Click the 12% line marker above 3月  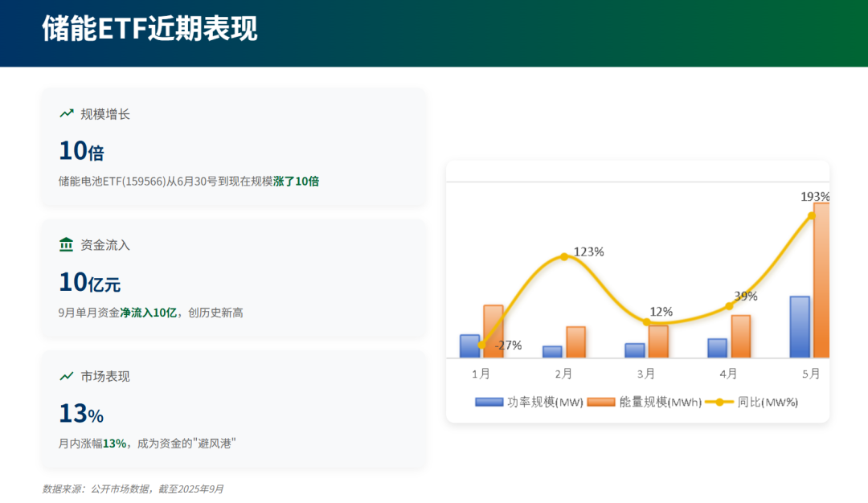[647, 322]
